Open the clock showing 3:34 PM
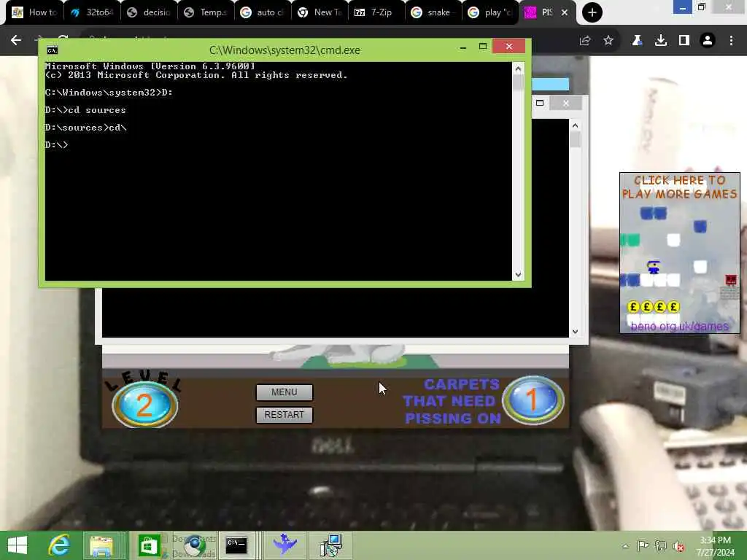Image resolution: width=747 pixels, height=560 pixels. click(x=715, y=545)
